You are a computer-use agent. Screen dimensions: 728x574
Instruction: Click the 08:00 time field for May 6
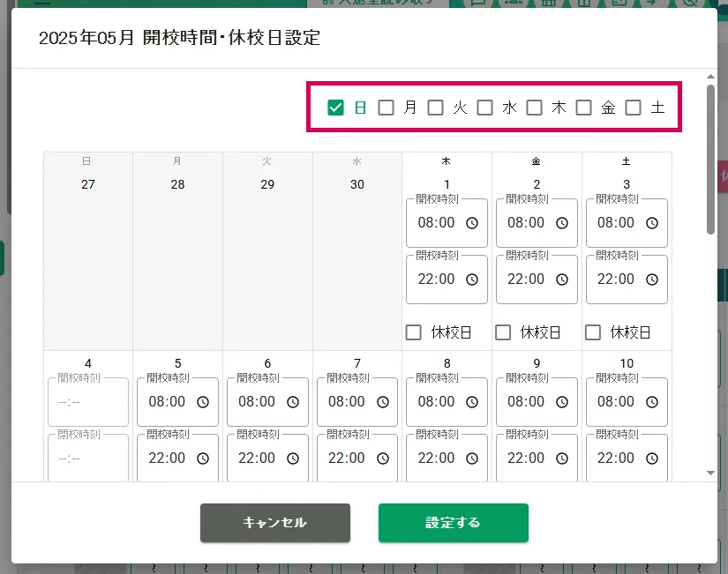pos(257,402)
